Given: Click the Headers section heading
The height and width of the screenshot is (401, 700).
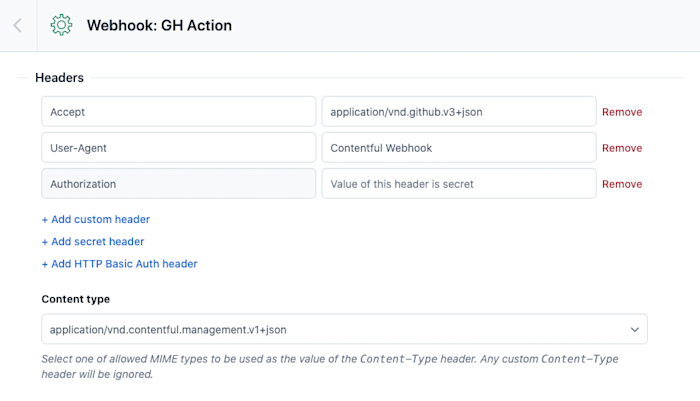Looking at the screenshot, I should tap(59, 78).
